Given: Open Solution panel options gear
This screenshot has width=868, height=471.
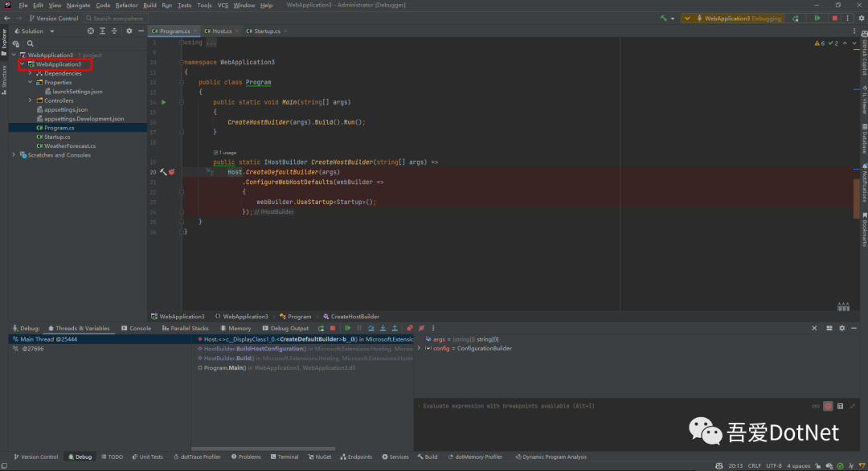Looking at the screenshot, I should [129, 31].
